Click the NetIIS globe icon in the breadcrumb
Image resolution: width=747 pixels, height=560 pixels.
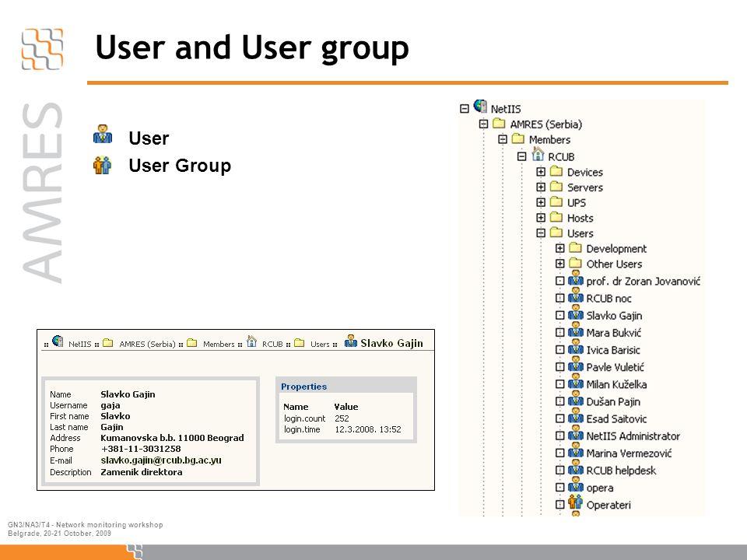[x=58, y=341]
